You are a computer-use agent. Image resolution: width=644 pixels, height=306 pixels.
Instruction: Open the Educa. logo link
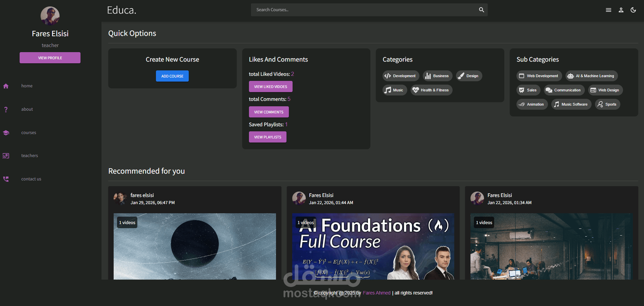click(x=122, y=10)
